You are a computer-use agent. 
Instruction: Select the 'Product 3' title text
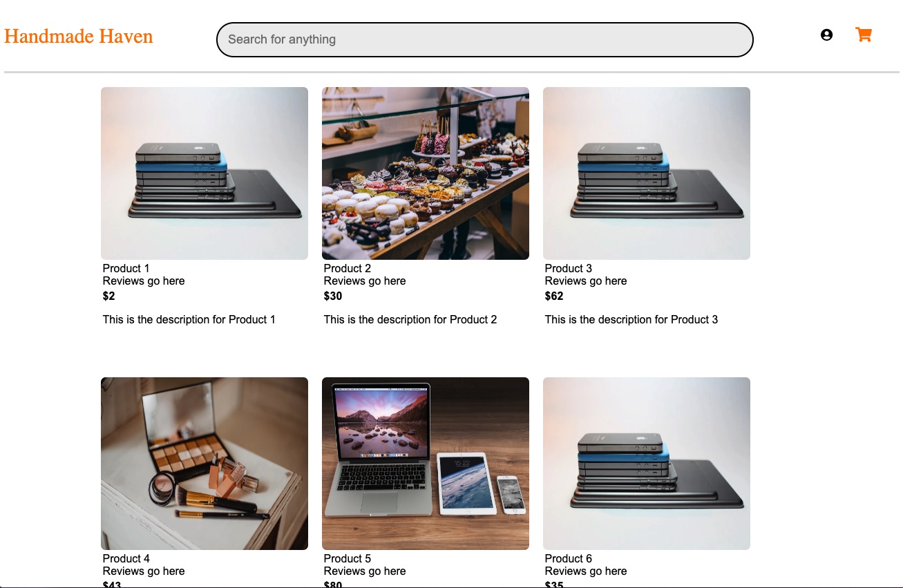coord(569,268)
